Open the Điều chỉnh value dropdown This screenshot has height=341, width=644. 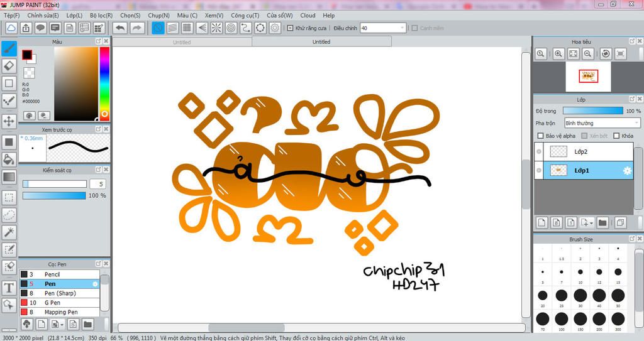pyautogui.click(x=402, y=28)
